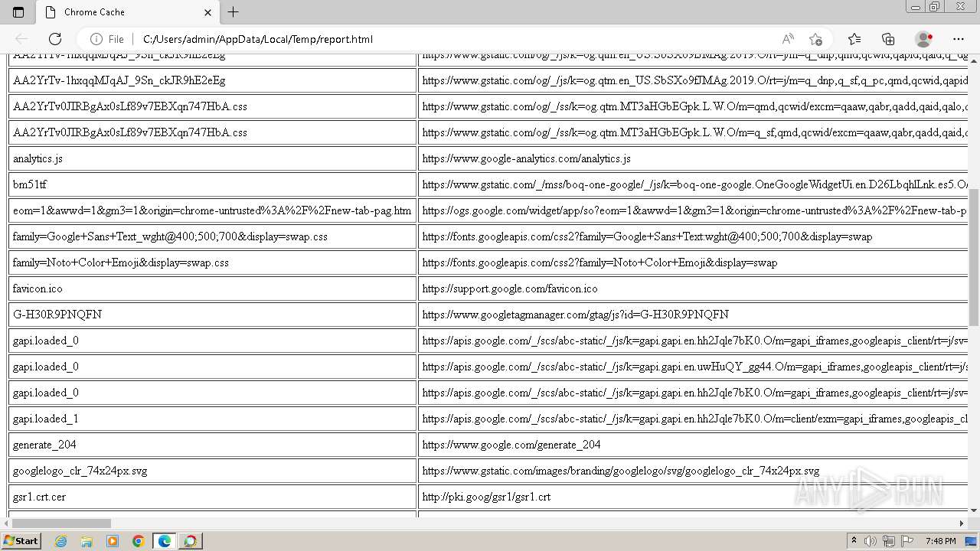The image size is (980, 551).
Task: Click the www.google.com/generate_204 URL
Action: [511, 445]
